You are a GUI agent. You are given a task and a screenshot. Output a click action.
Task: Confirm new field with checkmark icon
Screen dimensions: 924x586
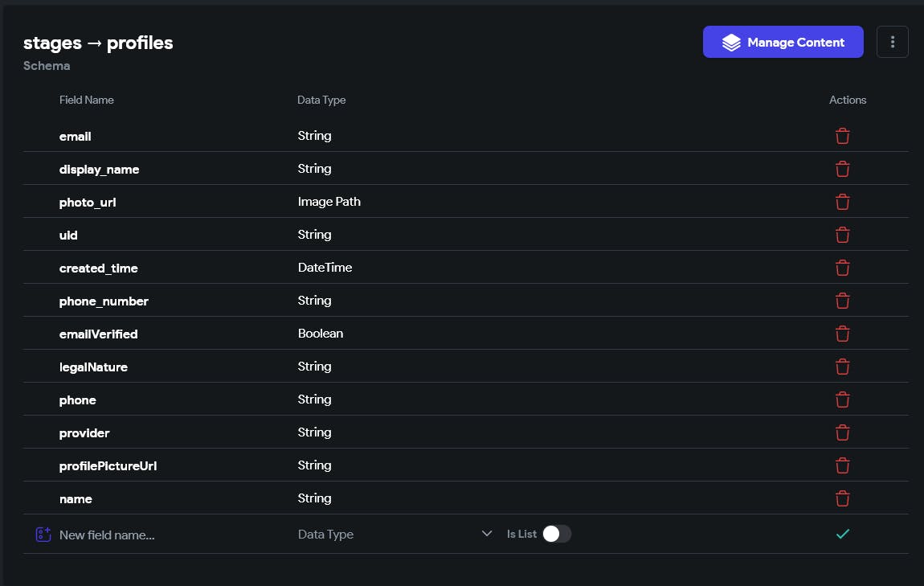[x=842, y=534]
